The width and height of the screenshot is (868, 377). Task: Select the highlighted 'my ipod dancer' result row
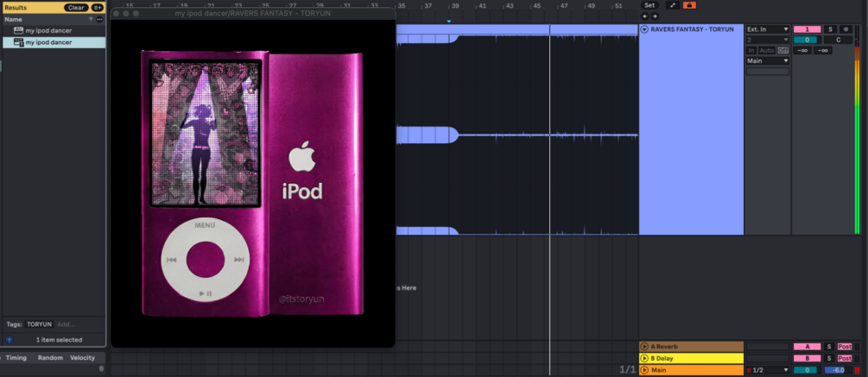[54, 42]
